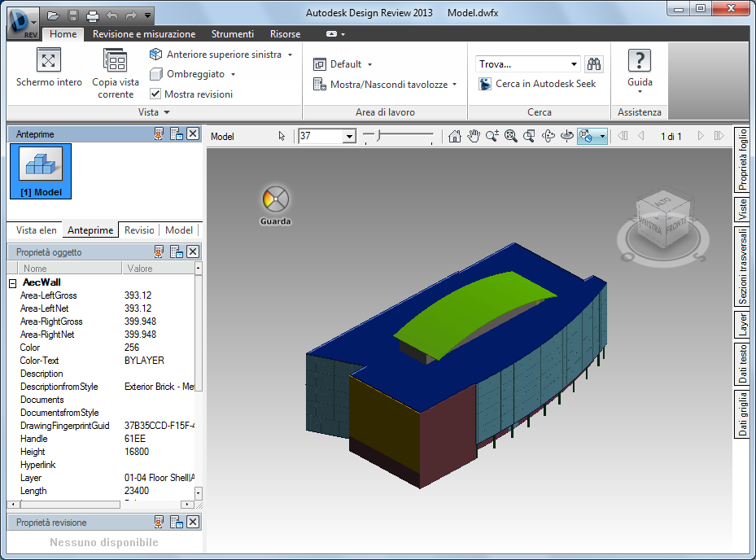Open the Design Review application menu button
The height and width of the screenshot is (560, 756).
tap(23, 23)
